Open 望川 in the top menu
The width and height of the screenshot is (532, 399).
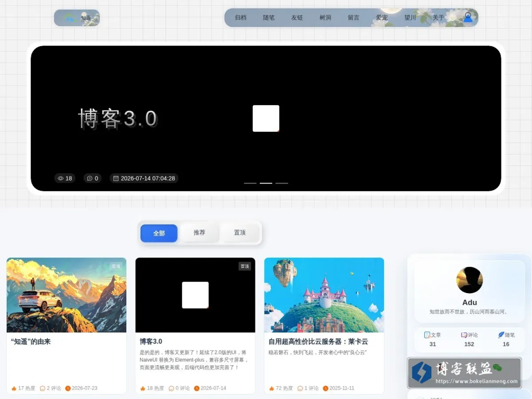pos(410,18)
